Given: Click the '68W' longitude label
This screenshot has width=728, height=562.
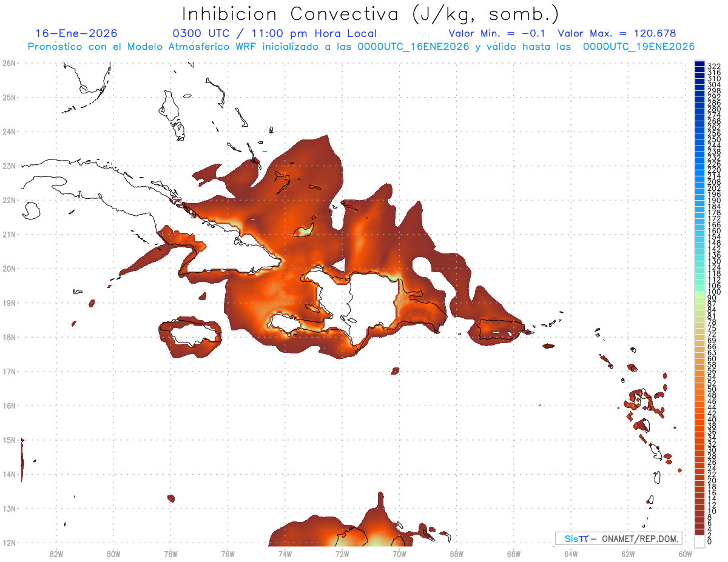Looking at the screenshot, I should click(x=456, y=554).
